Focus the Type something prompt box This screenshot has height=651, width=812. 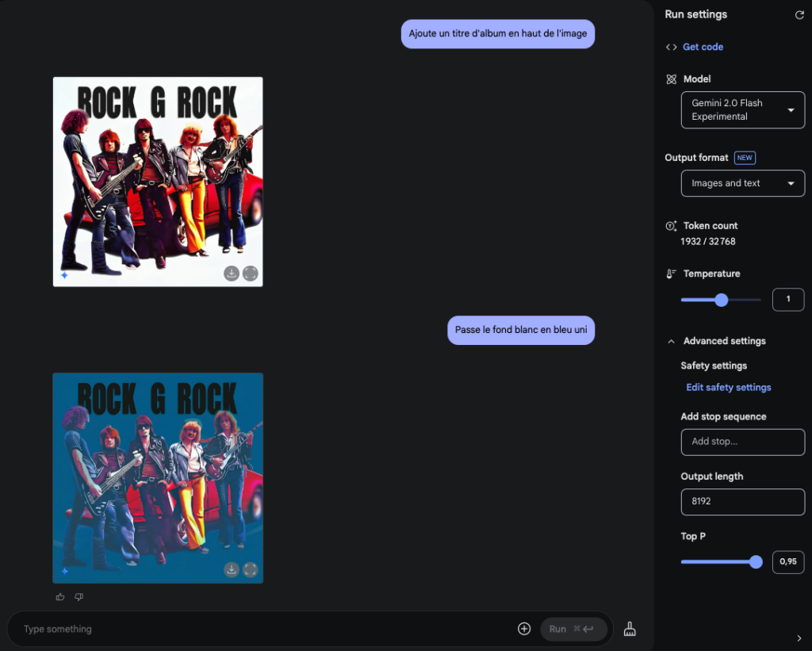[262, 629]
